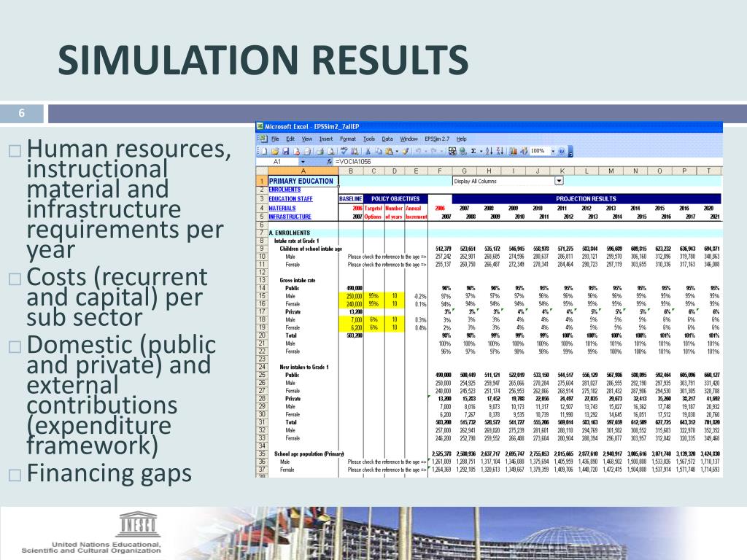Viewport: 747px width, 560px height.
Task: Open the Paste options dropdown arrow
Action: click(x=396, y=152)
